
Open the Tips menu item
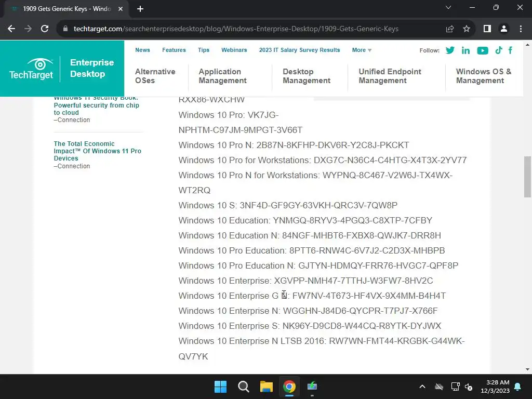204,50
